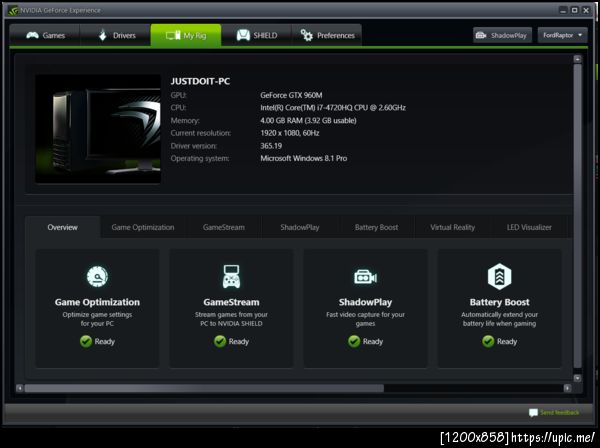Click green checkmark under Battery Boost
600x448 pixels.
(x=488, y=341)
